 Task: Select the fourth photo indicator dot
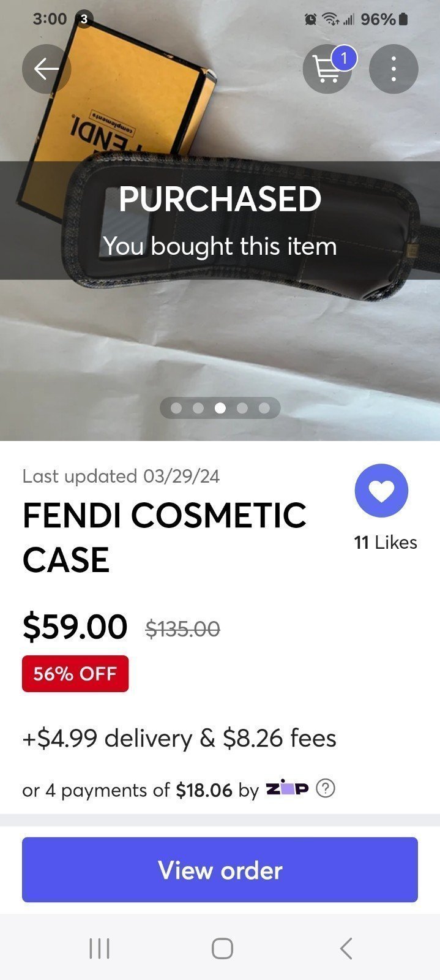click(x=242, y=408)
